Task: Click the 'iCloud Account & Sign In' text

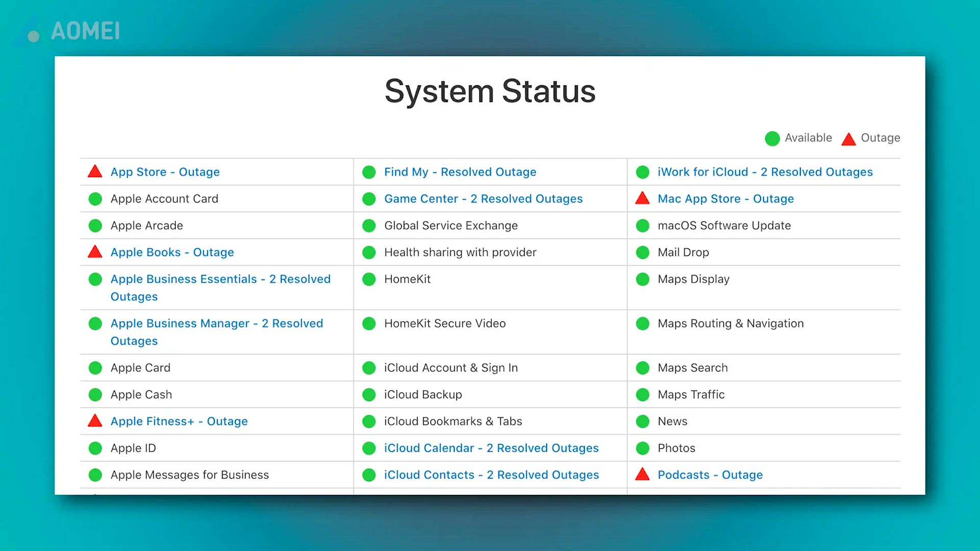Action: [451, 368]
